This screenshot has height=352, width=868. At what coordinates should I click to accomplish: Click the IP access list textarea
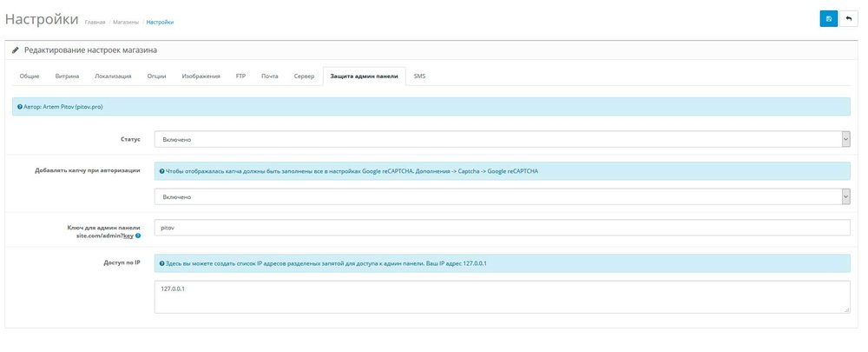[502, 296]
